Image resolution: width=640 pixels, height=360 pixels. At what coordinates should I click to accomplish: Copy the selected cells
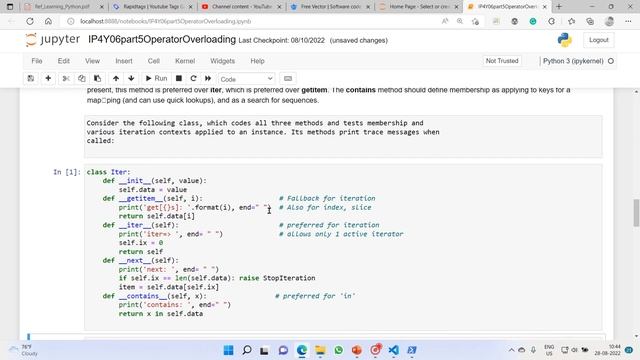point(82,78)
